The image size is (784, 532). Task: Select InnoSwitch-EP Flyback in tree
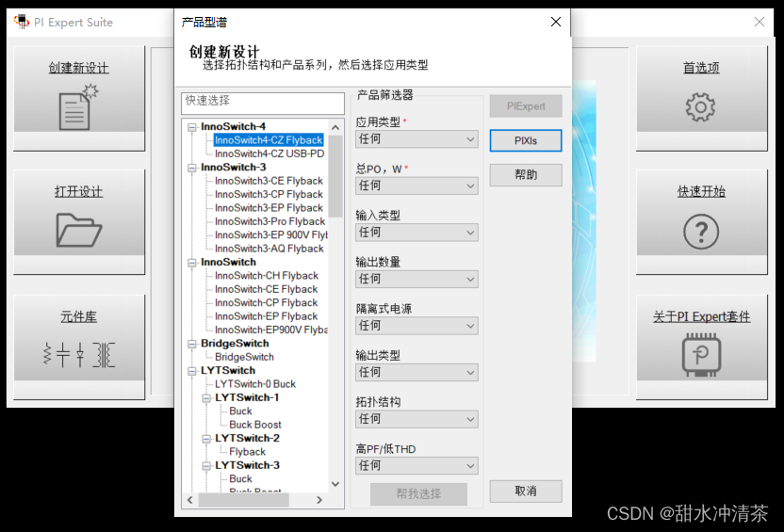click(266, 316)
